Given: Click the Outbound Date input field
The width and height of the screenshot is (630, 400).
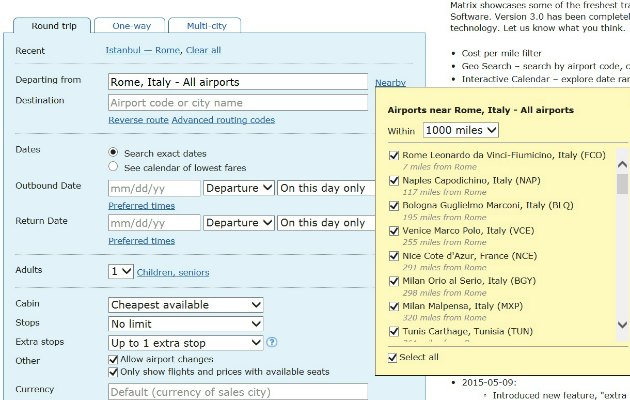Looking at the screenshot, I should click(x=154, y=188).
